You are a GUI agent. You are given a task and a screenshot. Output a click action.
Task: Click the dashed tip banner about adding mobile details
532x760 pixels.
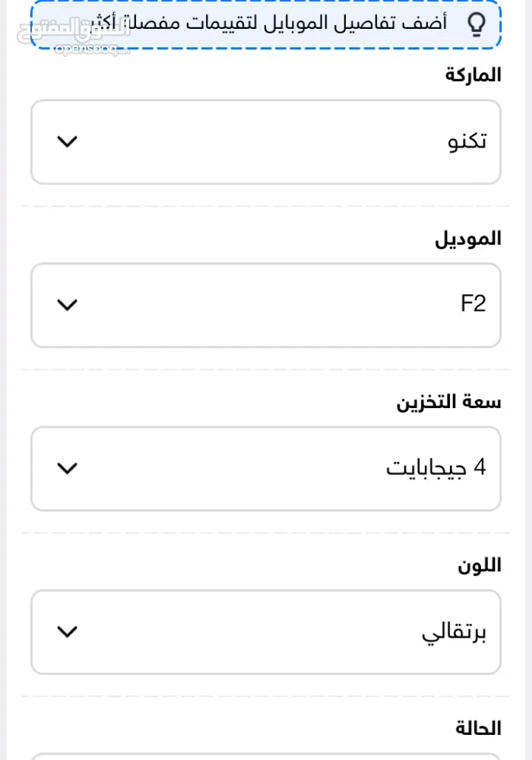click(x=264, y=24)
